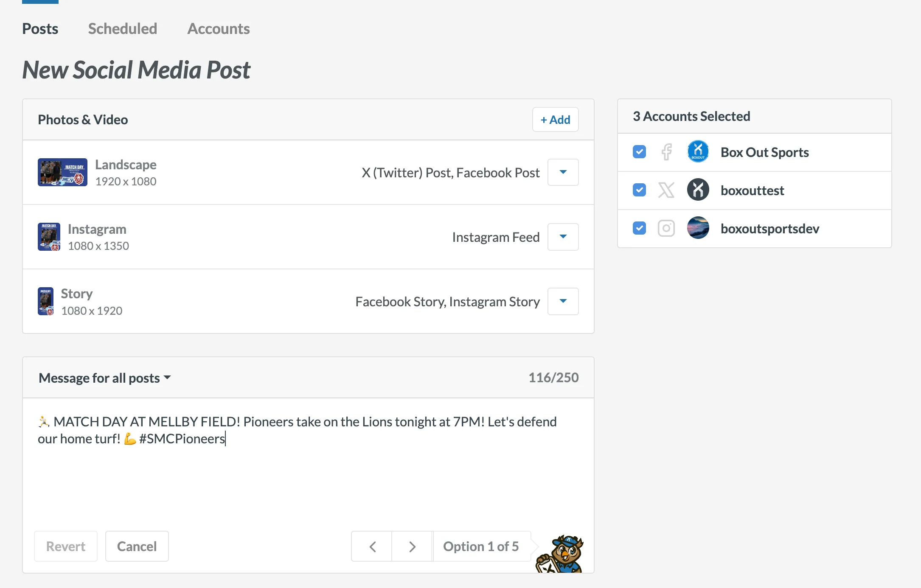Open the Accounts tab
This screenshot has height=588, width=921.
tap(219, 29)
